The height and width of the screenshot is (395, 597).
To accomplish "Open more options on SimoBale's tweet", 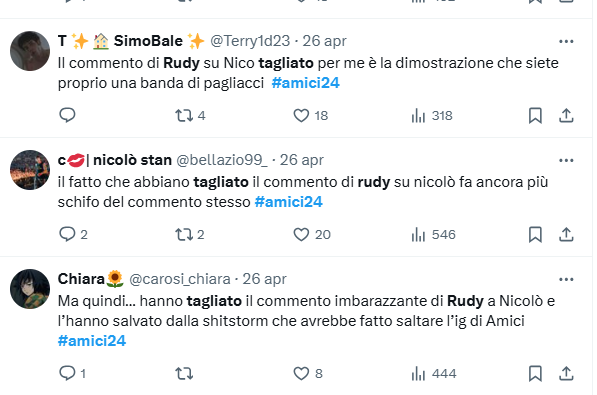I will coord(566,41).
